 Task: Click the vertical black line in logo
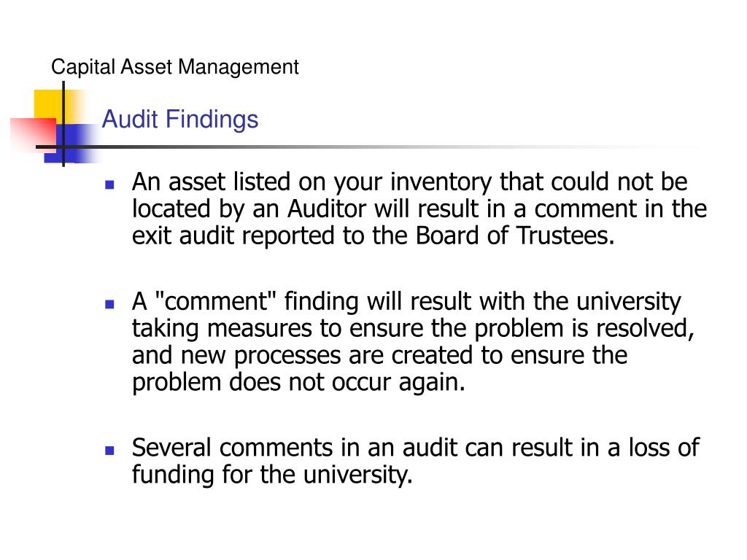pos(63,124)
